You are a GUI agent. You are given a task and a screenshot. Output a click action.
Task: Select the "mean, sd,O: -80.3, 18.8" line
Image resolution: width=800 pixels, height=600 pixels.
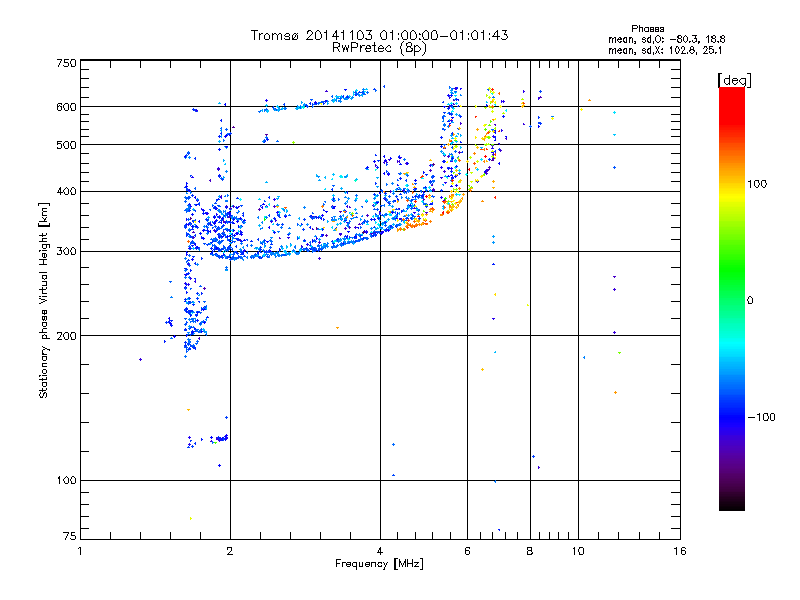pos(666,39)
